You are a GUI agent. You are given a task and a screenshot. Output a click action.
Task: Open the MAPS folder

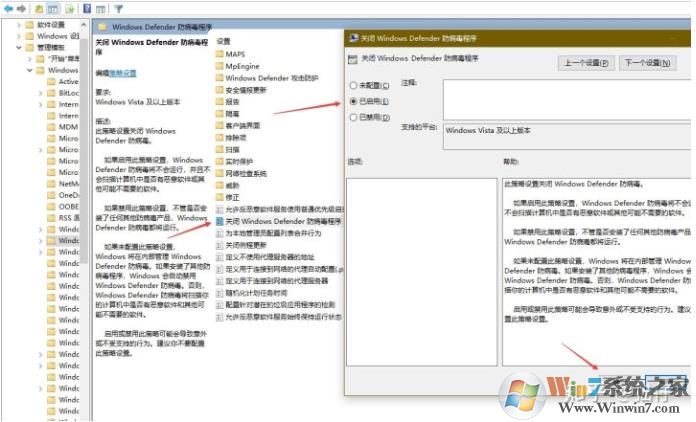pyautogui.click(x=235, y=53)
